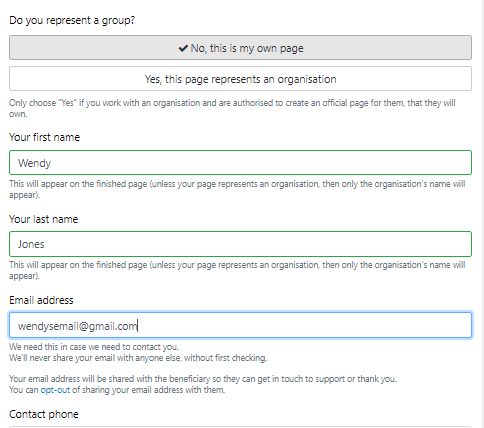Viewport: 484px width, 428px height.
Task: Click the "We'll never share your email" note
Action: [138, 358]
